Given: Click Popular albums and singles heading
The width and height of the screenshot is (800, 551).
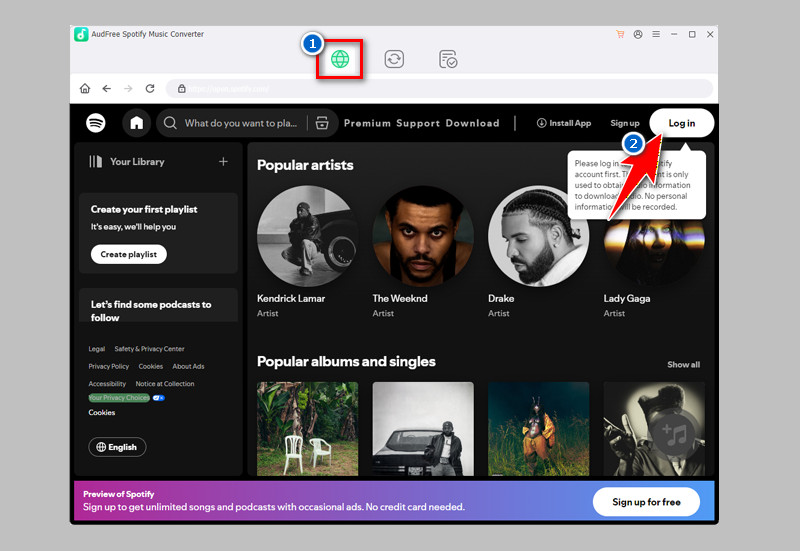Looking at the screenshot, I should click(346, 362).
